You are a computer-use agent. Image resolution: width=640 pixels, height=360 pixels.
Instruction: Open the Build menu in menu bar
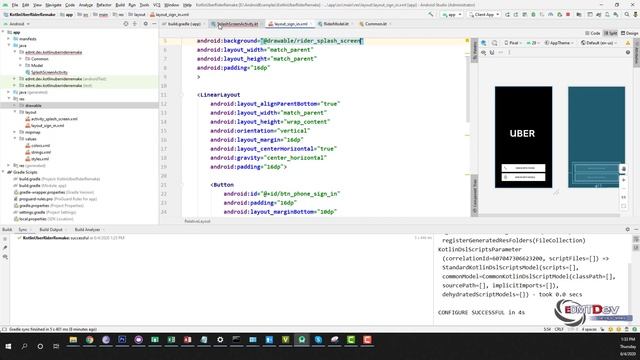pos(120,5)
